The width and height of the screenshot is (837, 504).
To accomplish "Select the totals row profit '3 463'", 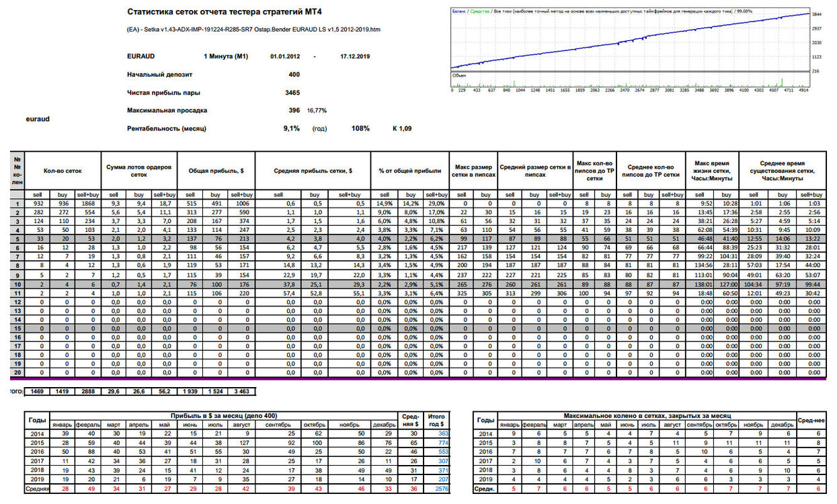I will 241,390.
